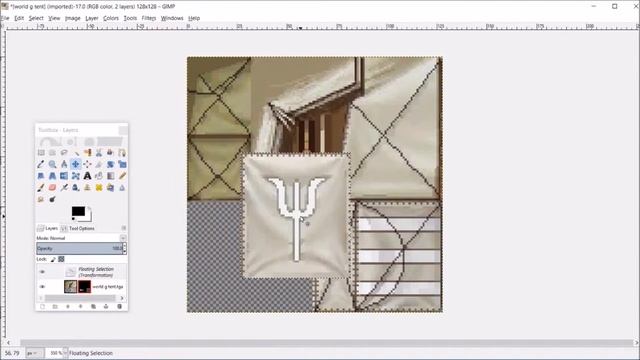Select the Clone stamp tool
Viewport: 640px width, 360px height.
87,188
